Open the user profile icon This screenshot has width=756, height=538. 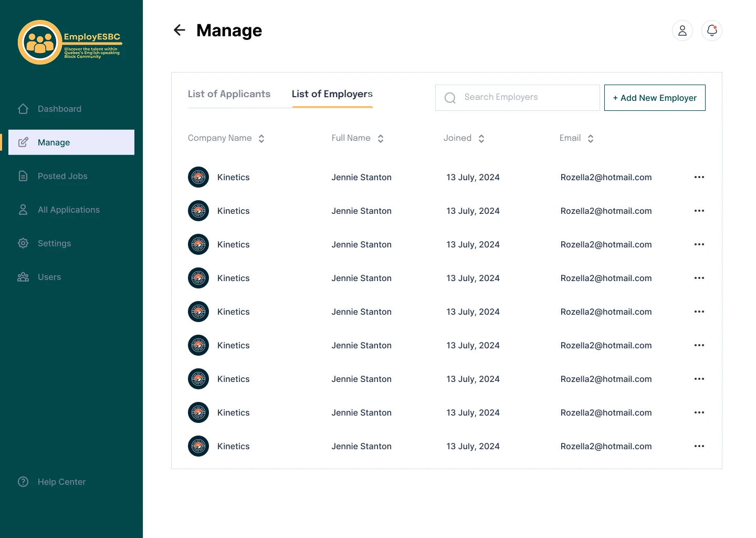[682, 30]
